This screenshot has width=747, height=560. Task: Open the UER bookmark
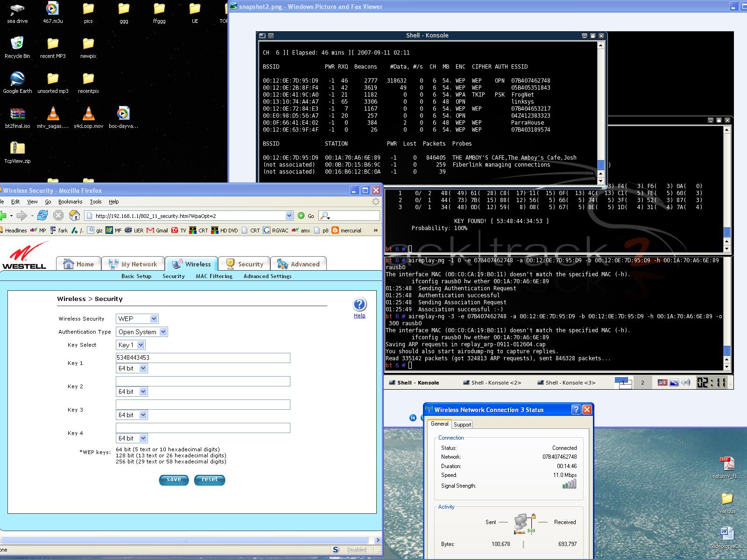pyautogui.click(x=134, y=230)
